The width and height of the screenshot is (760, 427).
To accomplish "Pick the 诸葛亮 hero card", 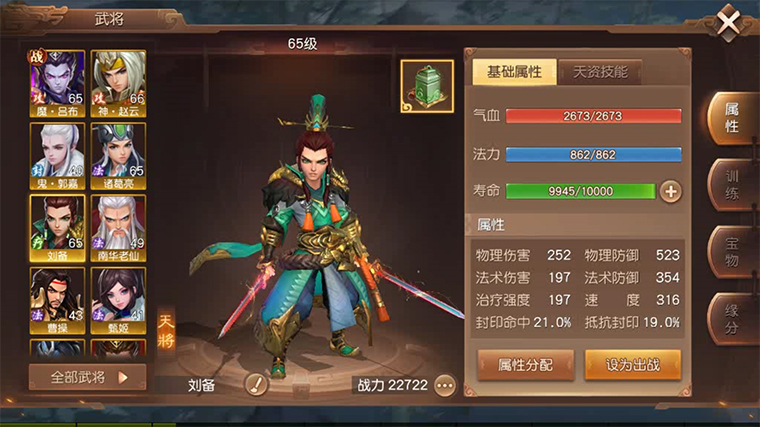I will [x=118, y=156].
